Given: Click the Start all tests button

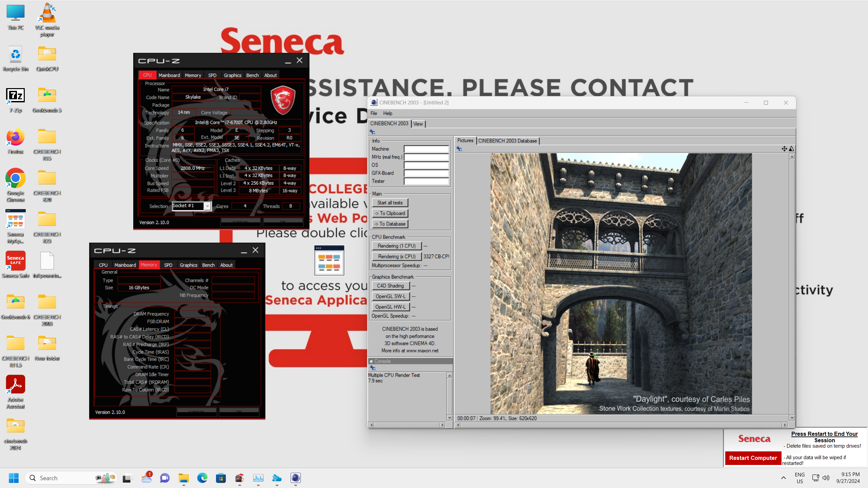Looking at the screenshot, I should (x=390, y=203).
